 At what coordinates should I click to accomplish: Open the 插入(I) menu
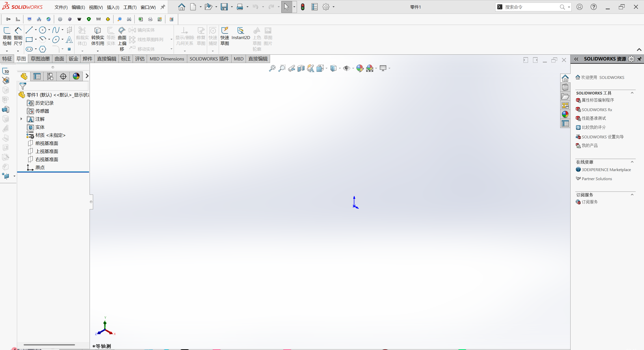coord(113,7)
